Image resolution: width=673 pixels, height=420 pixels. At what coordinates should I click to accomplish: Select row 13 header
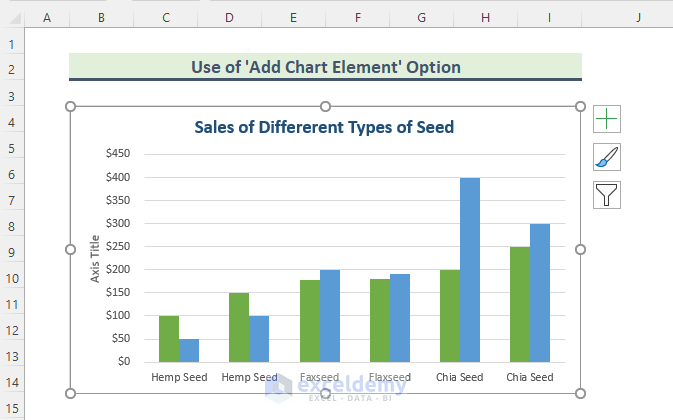click(11, 358)
